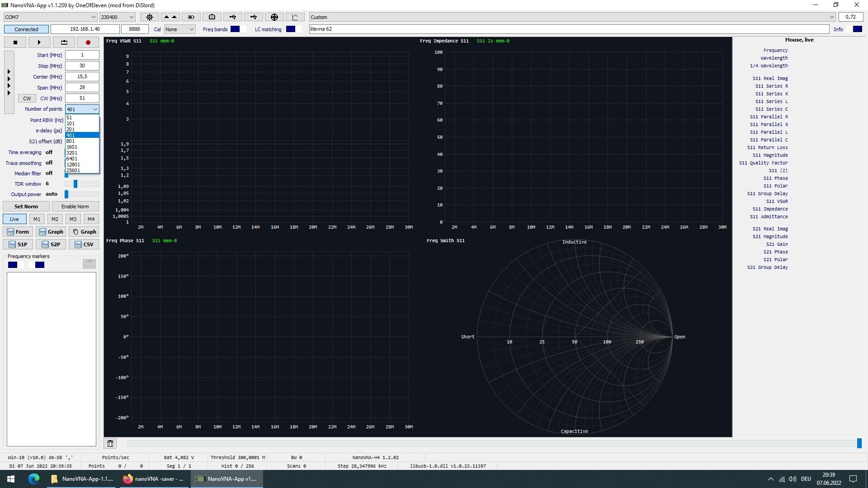
Task: Toggle the CW mode button
Action: [x=27, y=99]
